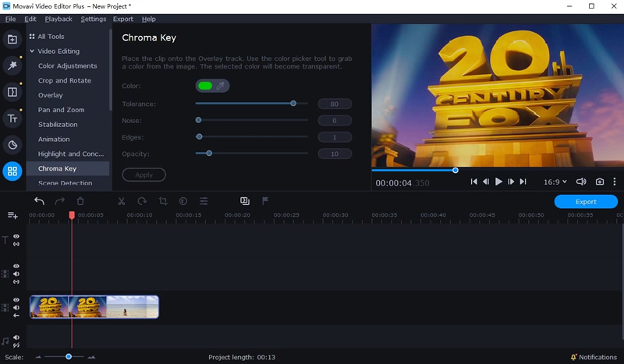Step back one frame

coord(486,182)
